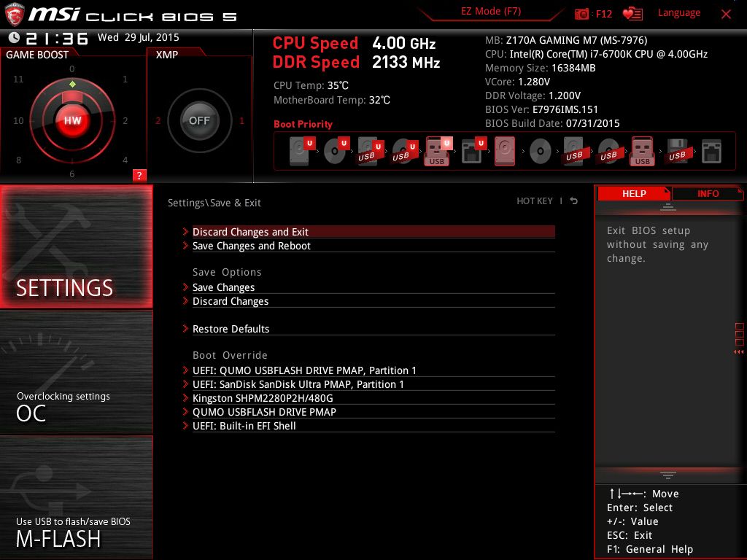Viewport: 747px width, 560px height.
Task: Click the GAME BOOST tab label
Action: (x=37, y=55)
